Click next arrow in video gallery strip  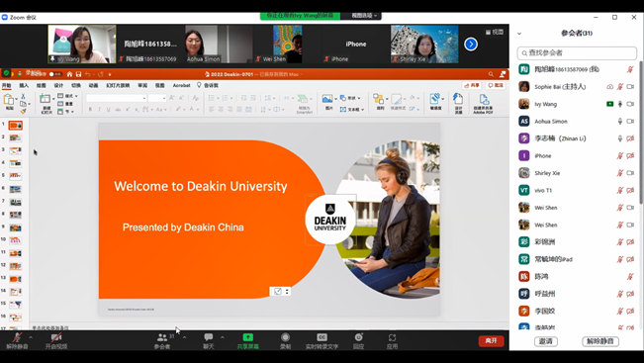pos(471,44)
